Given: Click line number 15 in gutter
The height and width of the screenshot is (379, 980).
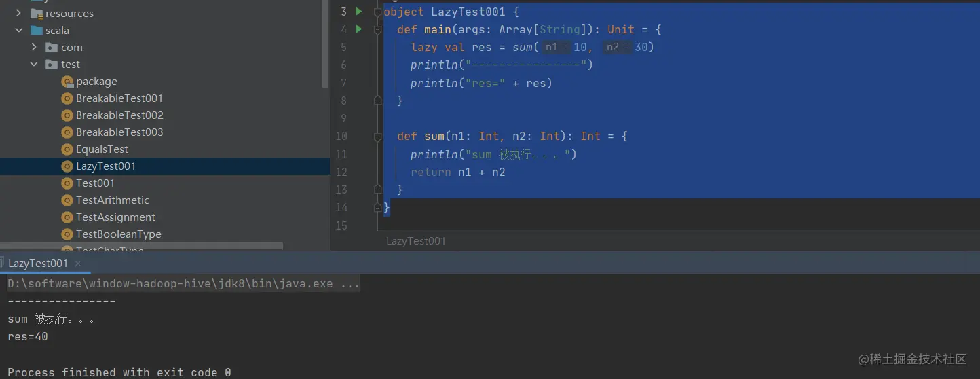Looking at the screenshot, I should [x=341, y=225].
